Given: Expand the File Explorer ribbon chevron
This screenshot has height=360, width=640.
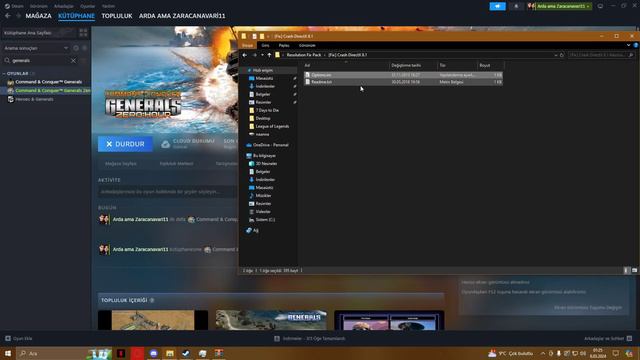Looking at the screenshot, I should (x=628, y=45).
